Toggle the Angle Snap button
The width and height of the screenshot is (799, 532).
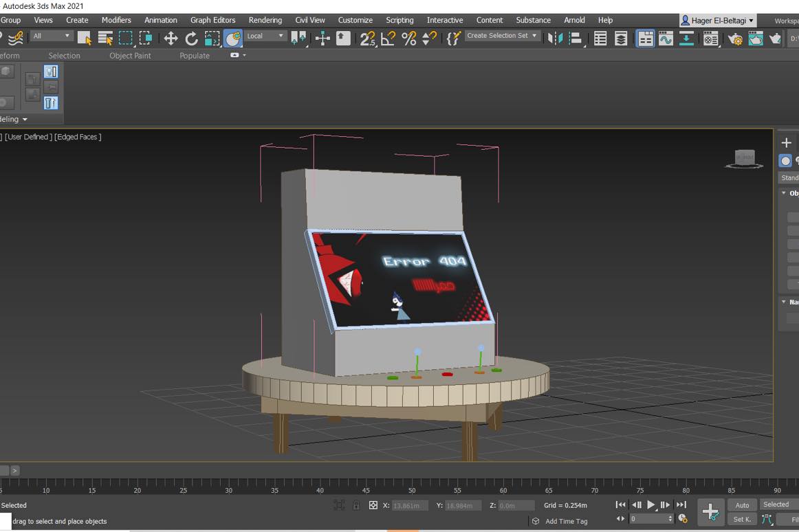(x=388, y=38)
